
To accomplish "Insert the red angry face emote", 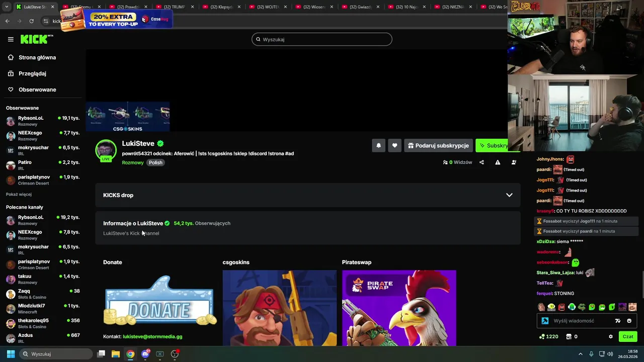I will (561, 307).
